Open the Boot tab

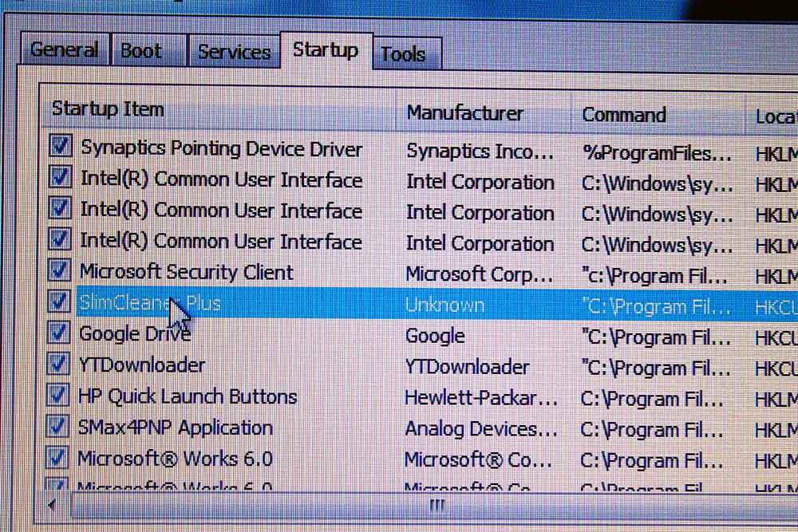click(148, 50)
